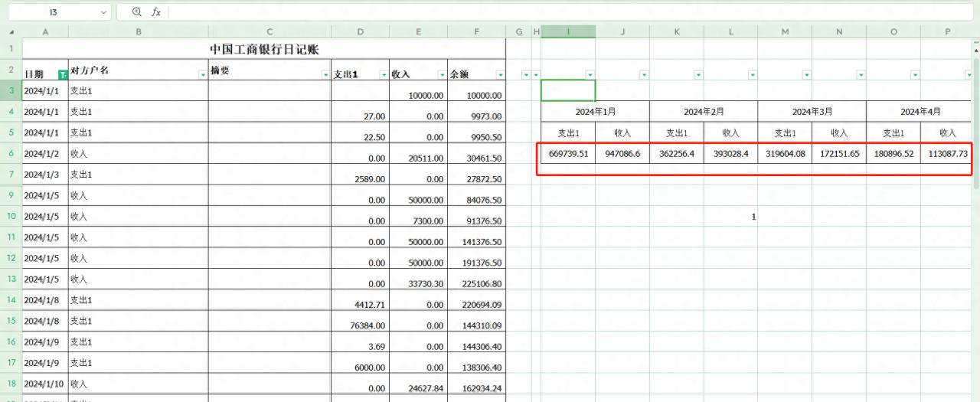Click the expense cell 2589.00

coord(360,175)
